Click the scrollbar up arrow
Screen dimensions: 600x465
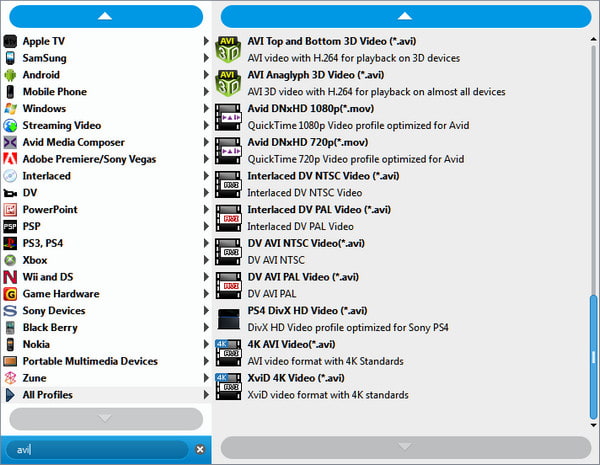pos(593,39)
